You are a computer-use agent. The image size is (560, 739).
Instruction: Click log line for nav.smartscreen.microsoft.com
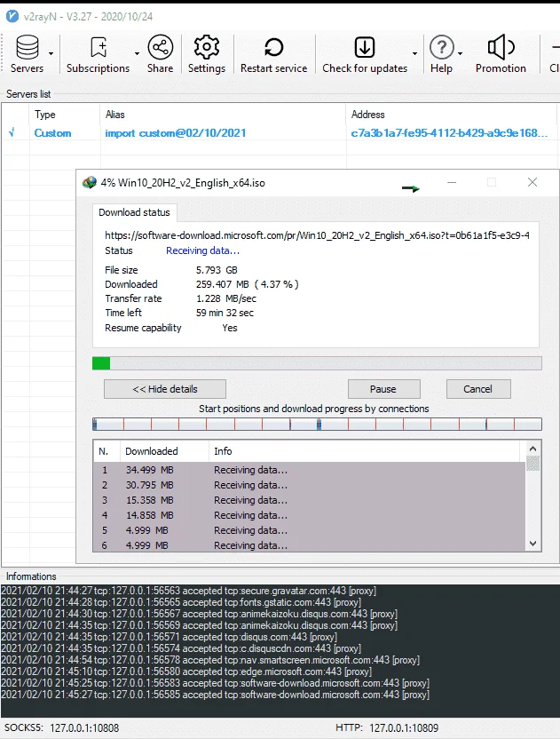coord(210,660)
